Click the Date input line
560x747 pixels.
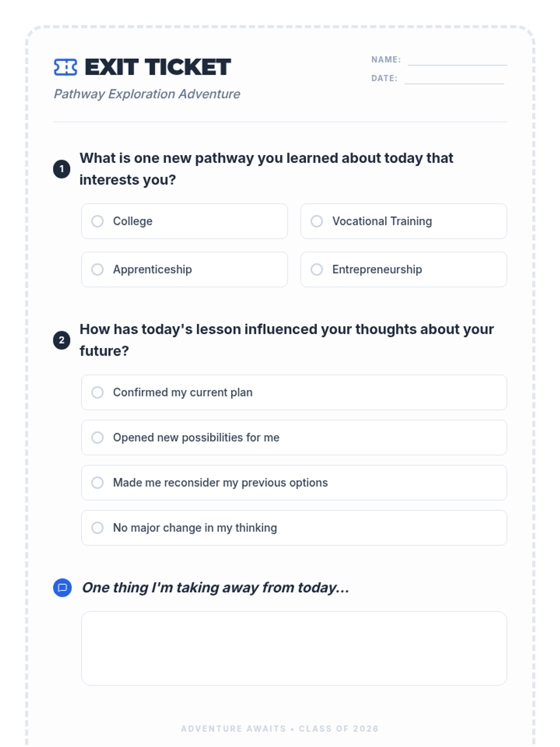point(455,79)
